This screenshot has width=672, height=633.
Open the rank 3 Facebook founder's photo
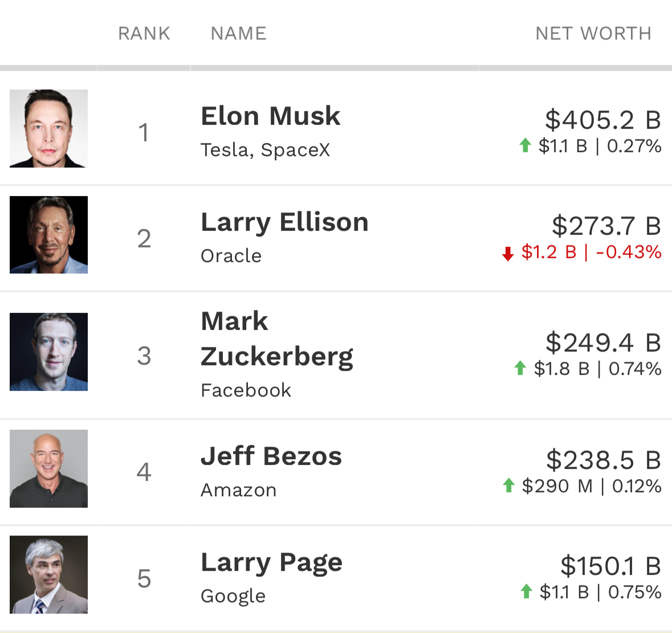48,352
